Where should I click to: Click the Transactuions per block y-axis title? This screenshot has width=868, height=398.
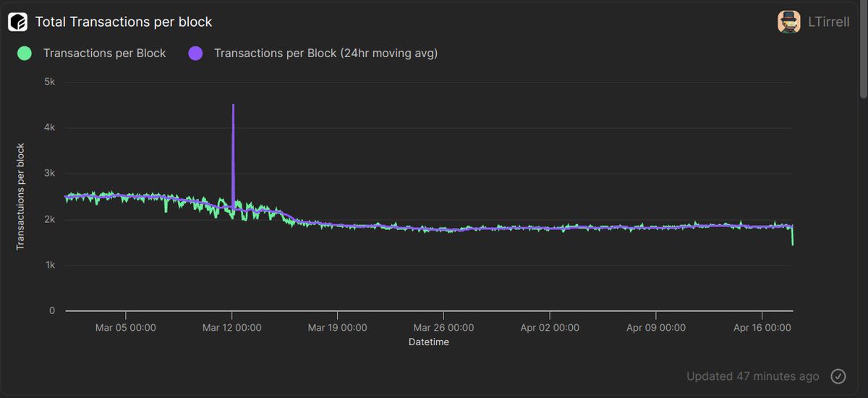(20, 196)
